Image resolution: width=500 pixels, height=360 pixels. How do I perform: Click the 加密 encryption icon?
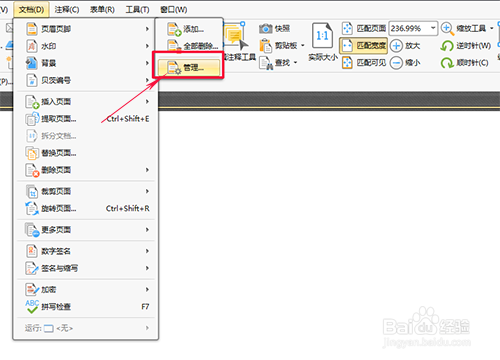point(32,289)
